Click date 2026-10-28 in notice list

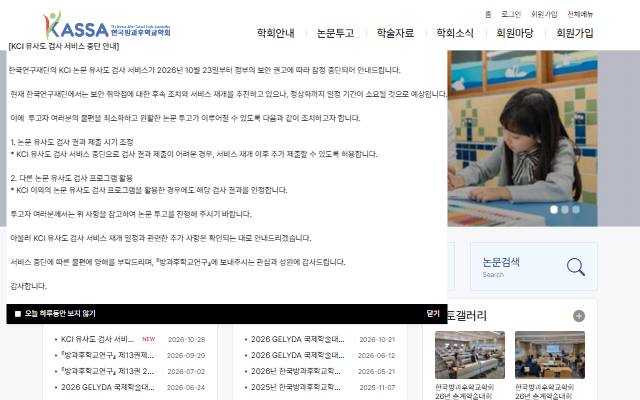[187, 340]
